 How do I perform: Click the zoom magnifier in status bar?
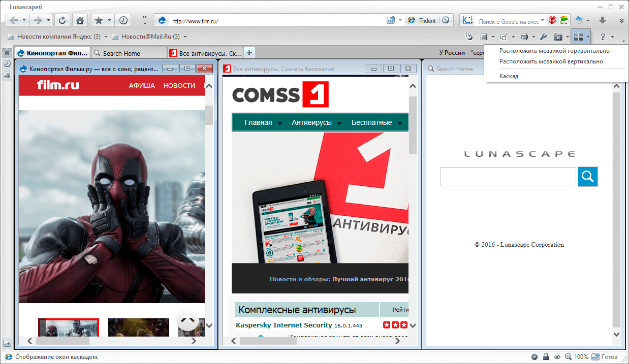coord(568,357)
